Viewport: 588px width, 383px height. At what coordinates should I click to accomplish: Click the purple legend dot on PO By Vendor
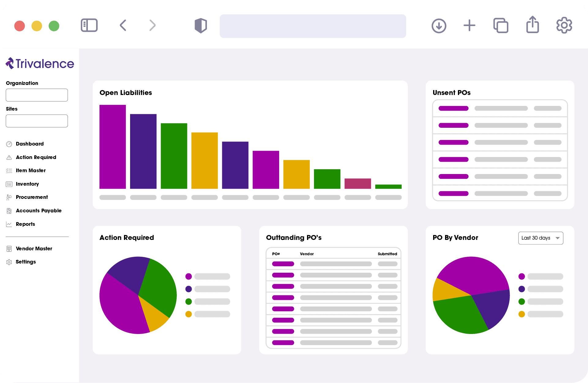521,276
